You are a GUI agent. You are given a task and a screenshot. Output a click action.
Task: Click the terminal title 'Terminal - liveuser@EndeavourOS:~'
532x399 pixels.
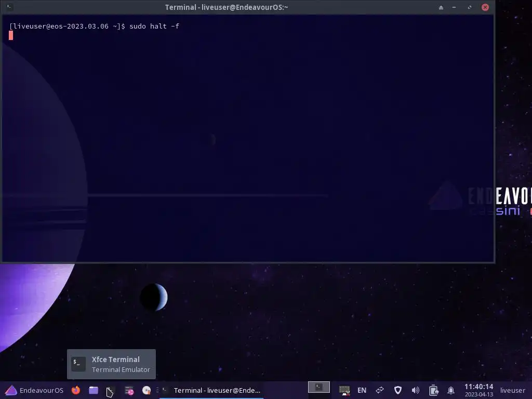point(227,7)
